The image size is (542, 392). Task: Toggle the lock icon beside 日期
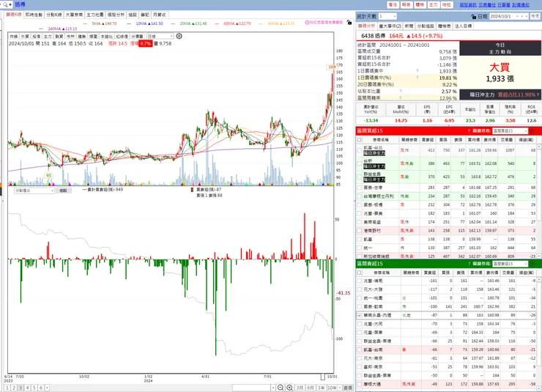pos(474,16)
